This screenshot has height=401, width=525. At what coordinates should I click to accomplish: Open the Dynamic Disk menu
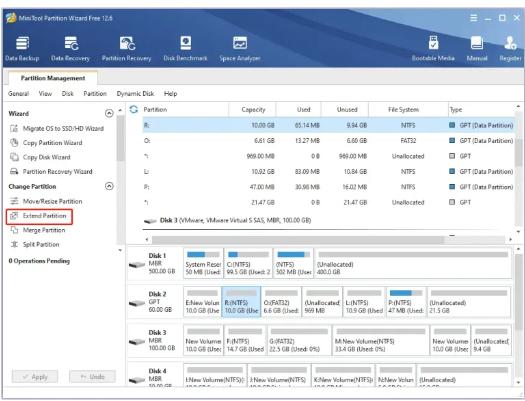(135, 94)
